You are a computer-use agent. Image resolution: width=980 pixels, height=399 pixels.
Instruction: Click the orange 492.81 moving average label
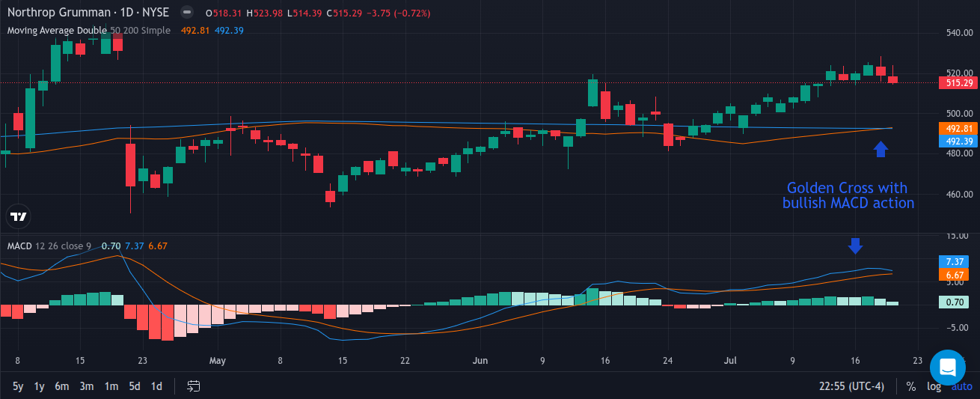tap(958, 129)
